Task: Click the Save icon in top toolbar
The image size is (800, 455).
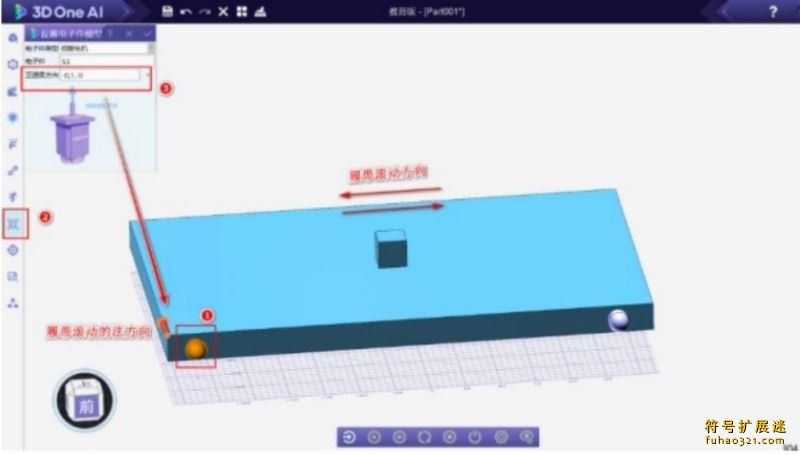Action: coord(167,11)
